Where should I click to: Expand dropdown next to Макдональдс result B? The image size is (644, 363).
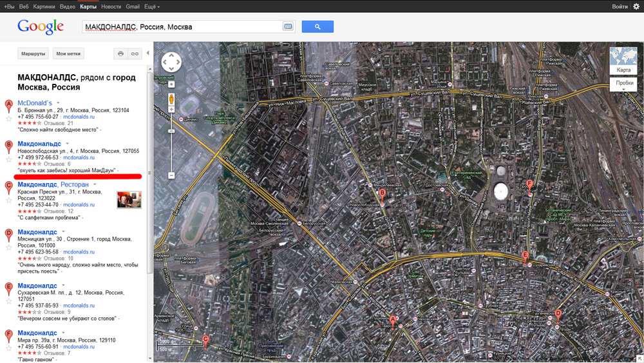point(68,144)
